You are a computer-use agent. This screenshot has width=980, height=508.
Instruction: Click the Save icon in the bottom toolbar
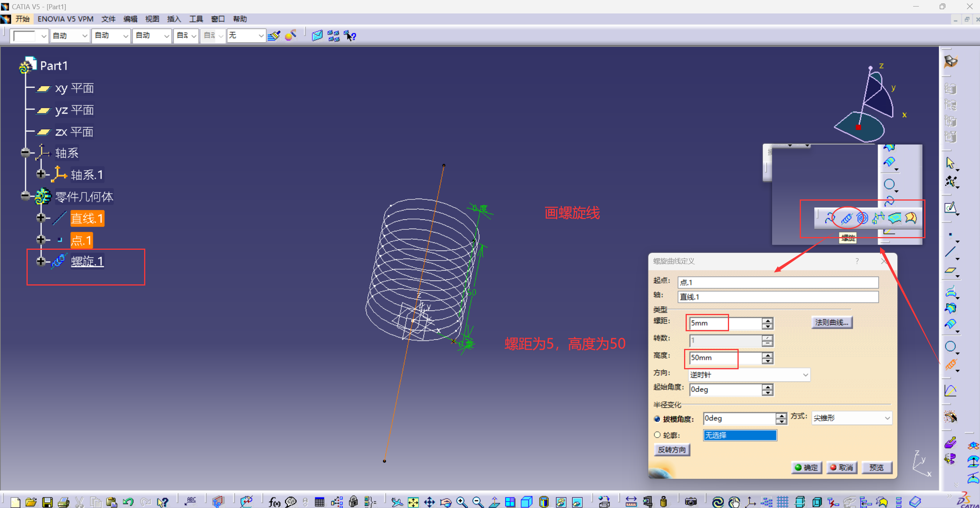pyautogui.click(x=47, y=502)
